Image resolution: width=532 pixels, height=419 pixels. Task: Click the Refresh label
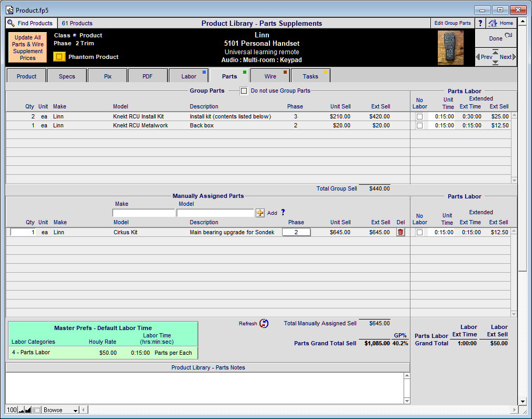[x=248, y=323]
